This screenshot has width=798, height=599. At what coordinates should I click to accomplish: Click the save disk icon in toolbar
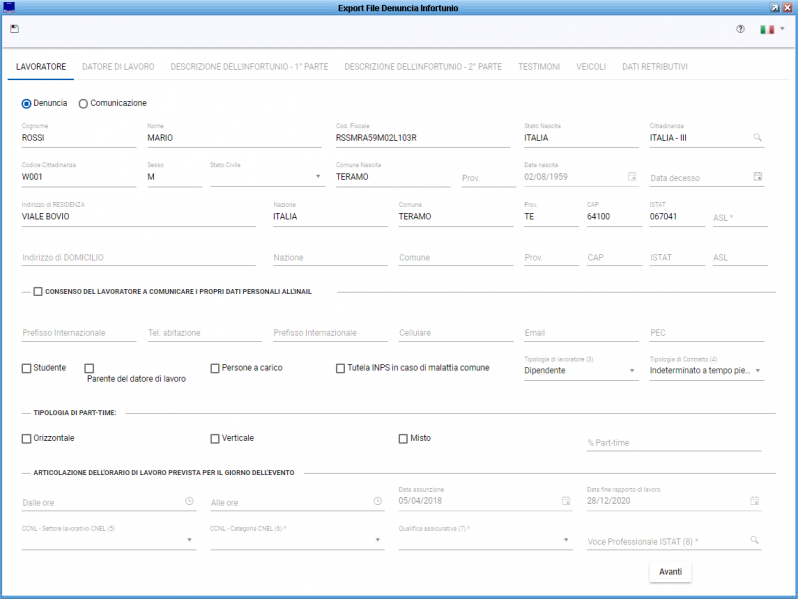14,29
